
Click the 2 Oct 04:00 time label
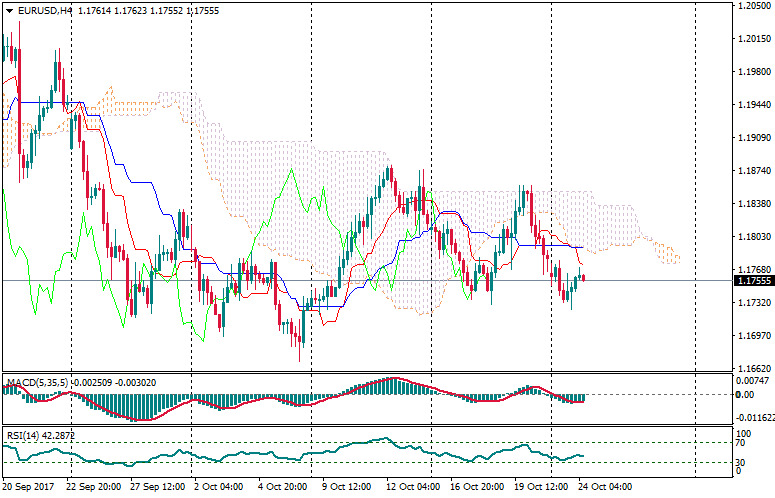(220, 489)
